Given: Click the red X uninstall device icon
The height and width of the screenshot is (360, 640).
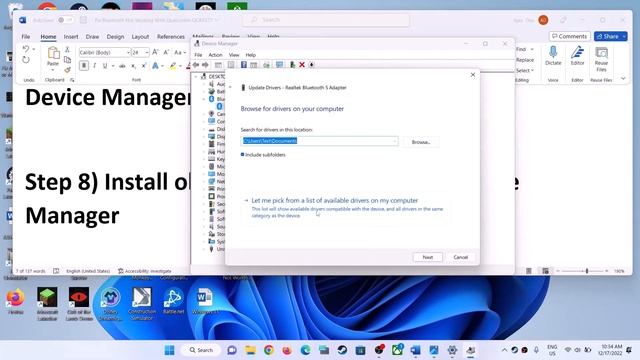Looking at the screenshot, I should click(x=302, y=65).
